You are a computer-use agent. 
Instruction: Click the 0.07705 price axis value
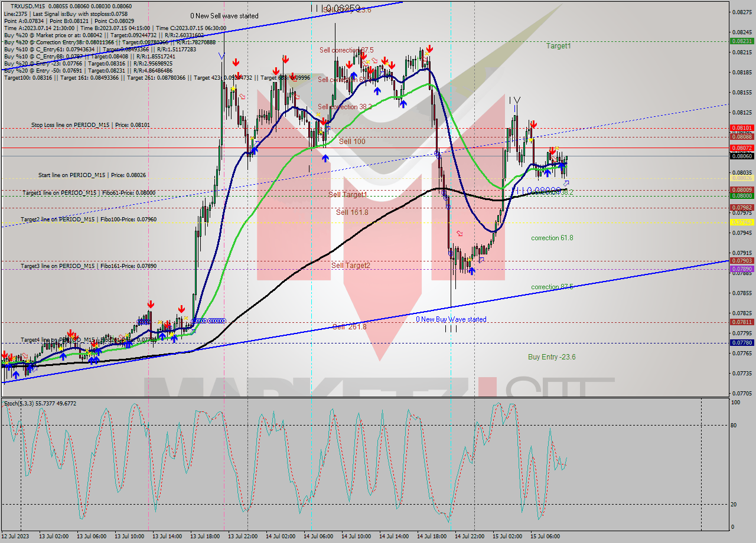pyautogui.click(x=741, y=393)
